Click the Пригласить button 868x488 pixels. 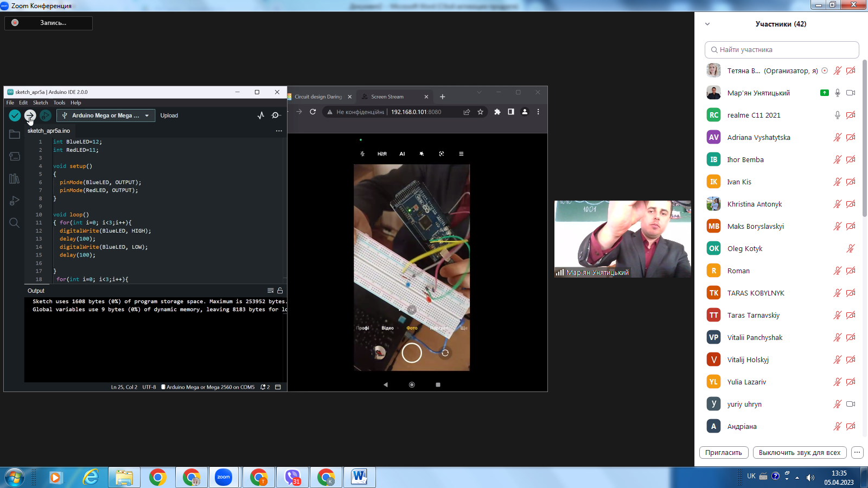pos(724,453)
